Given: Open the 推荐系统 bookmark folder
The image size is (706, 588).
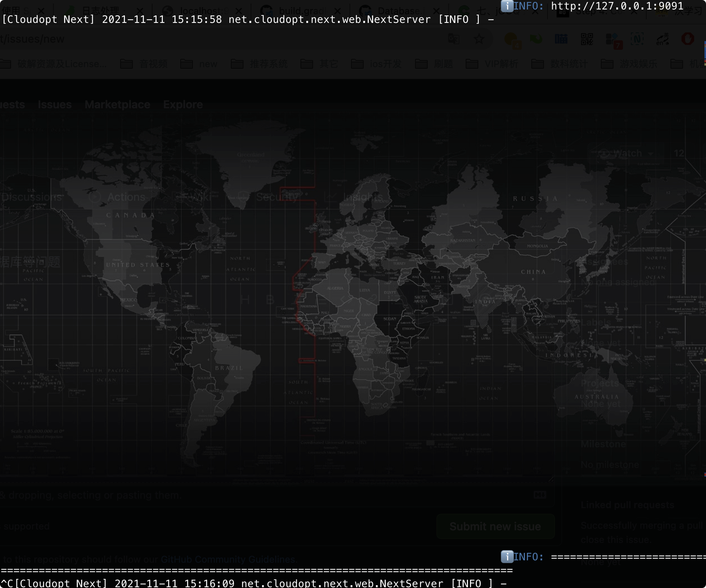Looking at the screenshot, I should pyautogui.click(x=259, y=64).
